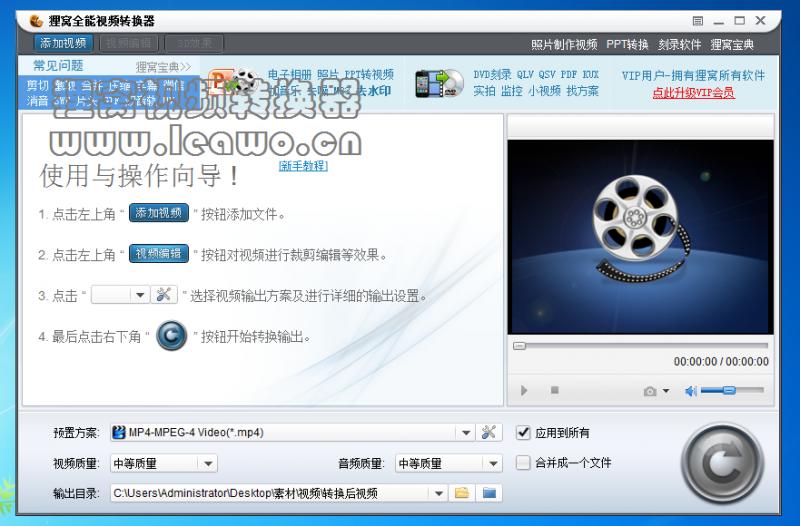Browse output folder with yellow folder icon
This screenshot has height=526, width=800.
tap(462, 493)
